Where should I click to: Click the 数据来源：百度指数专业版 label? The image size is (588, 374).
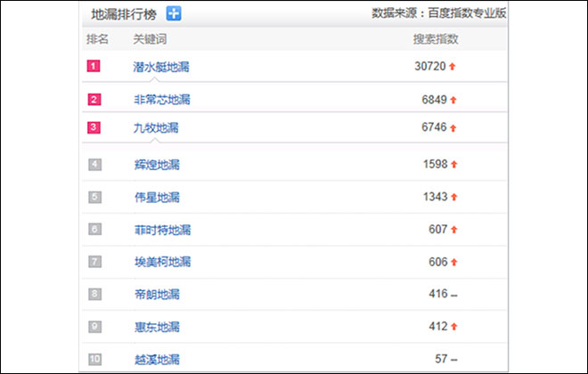click(439, 13)
